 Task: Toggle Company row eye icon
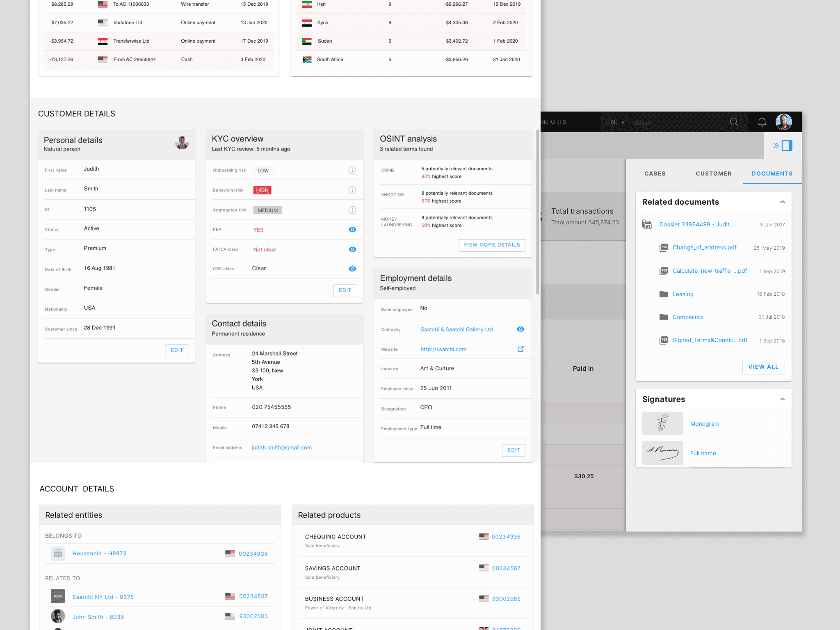point(520,329)
